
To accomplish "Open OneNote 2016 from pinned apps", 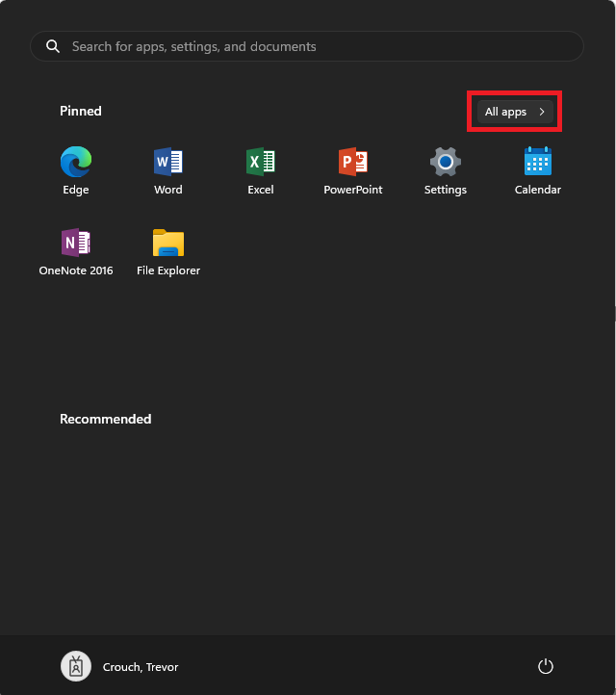I will 76,243.
